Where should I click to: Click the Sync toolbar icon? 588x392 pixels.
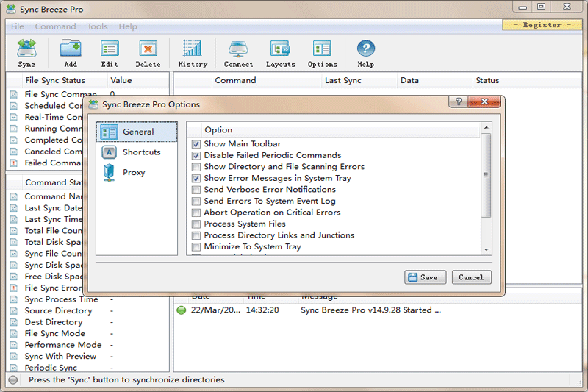pyautogui.click(x=26, y=49)
